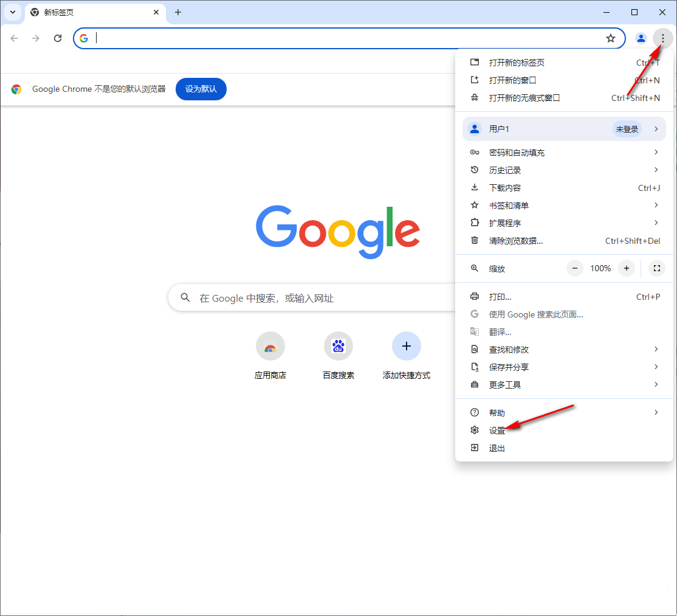Click the toolbox icon beside 更多工具
Screen dimensions: 677x616
475,385
